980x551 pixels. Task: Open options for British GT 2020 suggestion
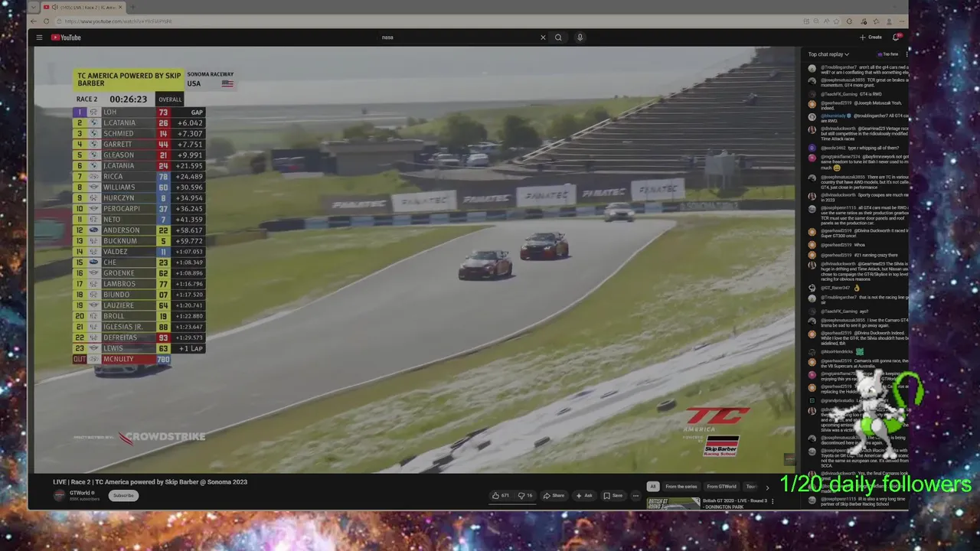tap(772, 501)
